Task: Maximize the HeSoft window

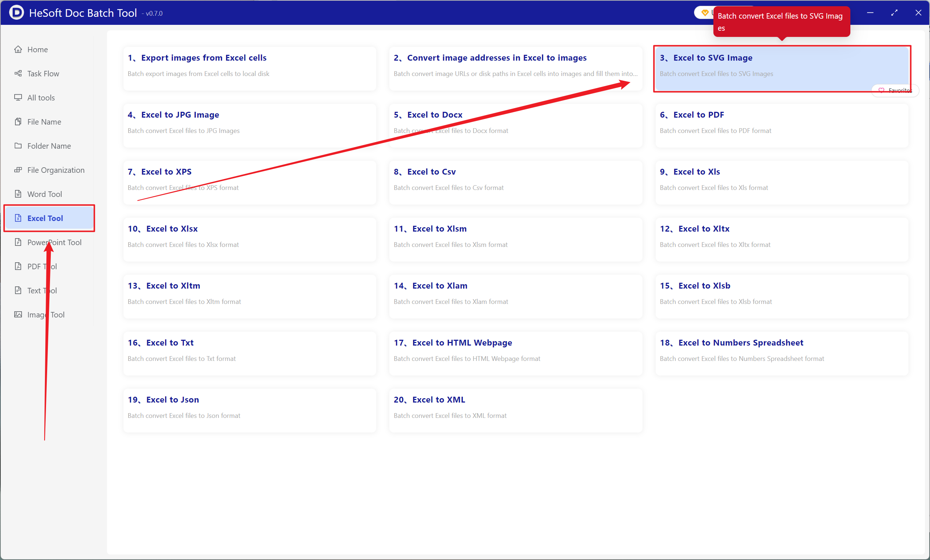Action: [894, 12]
